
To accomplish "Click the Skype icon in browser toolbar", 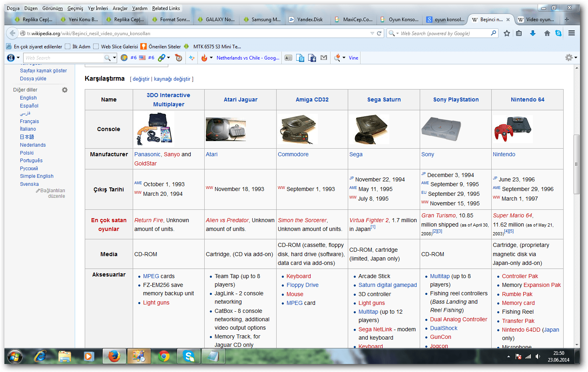I will point(558,34).
